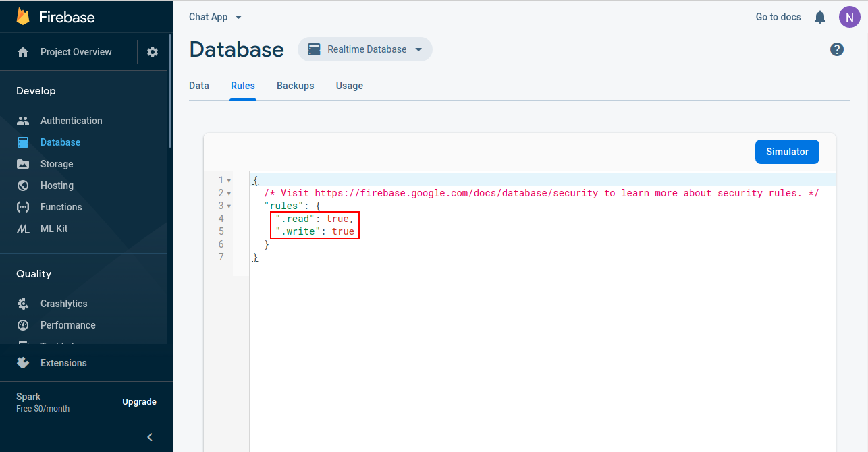Launch the rules Simulator

pyautogui.click(x=787, y=152)
